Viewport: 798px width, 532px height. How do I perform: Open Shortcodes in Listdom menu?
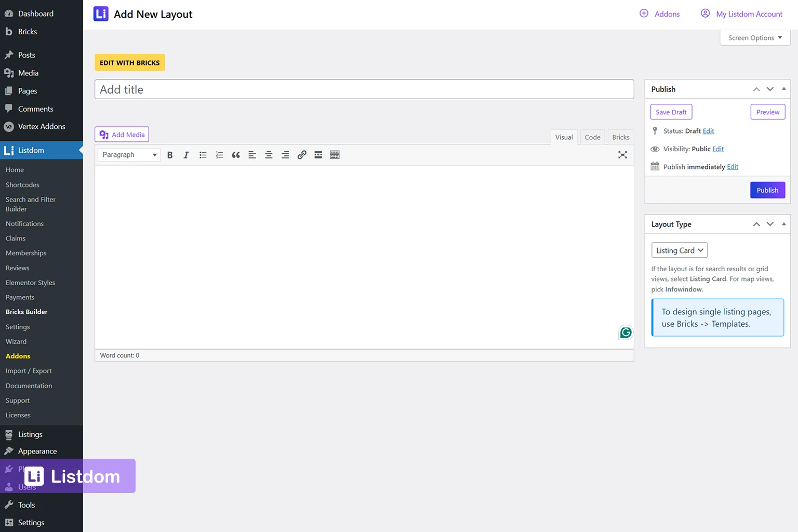(22, 185)
